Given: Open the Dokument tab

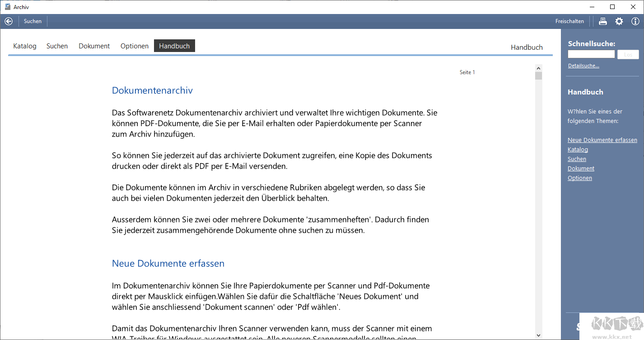Looking at the screenshot, I should [x=94, y=46].
